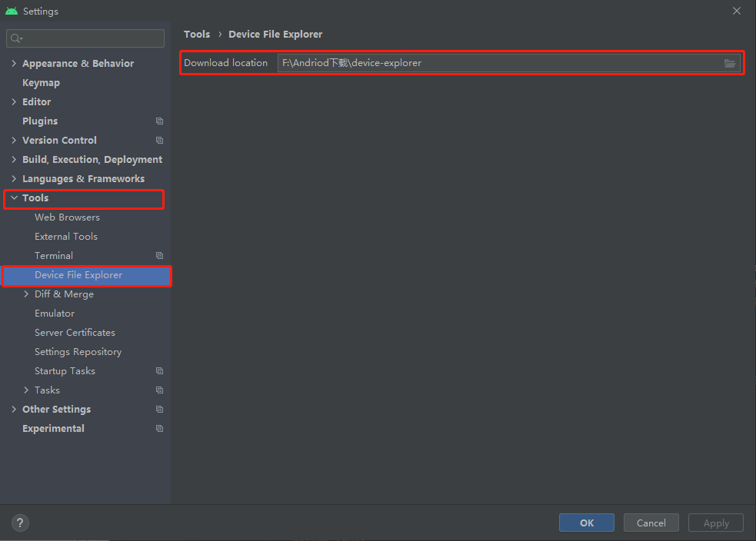Select Device File Explorer item
The width and height of the screenshot is (756, 541).
(x=86, y=275)
